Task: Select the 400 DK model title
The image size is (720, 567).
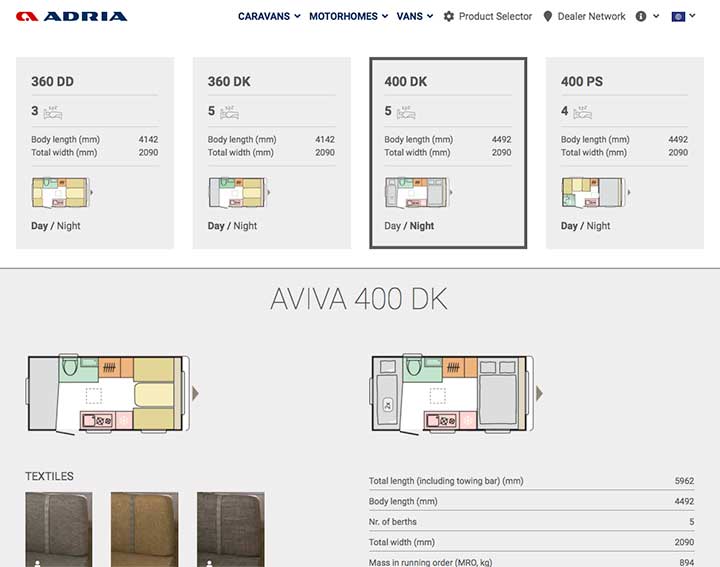Action: (405, 82)
